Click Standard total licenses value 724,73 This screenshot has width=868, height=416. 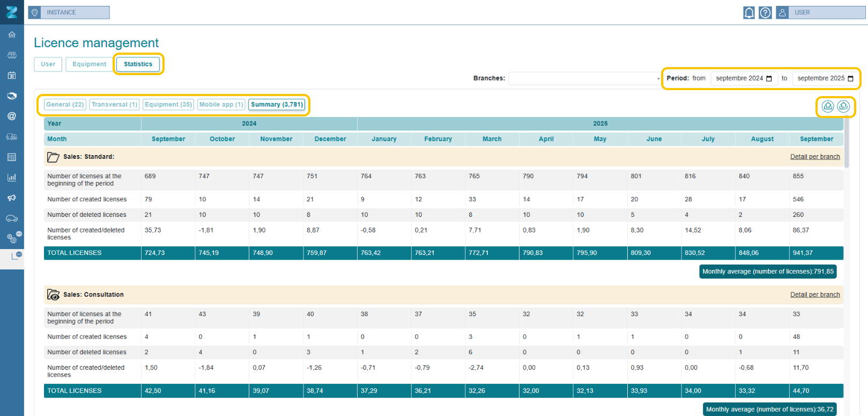155,253
